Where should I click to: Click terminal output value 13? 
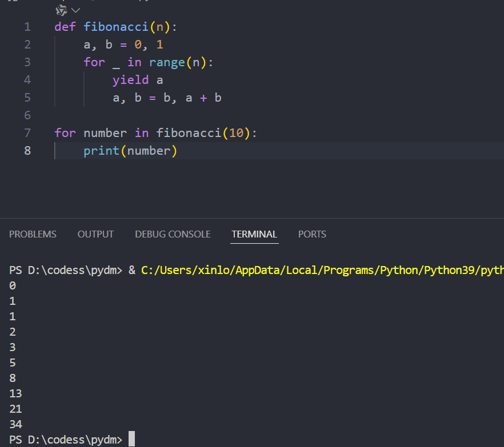pos(15,393)
